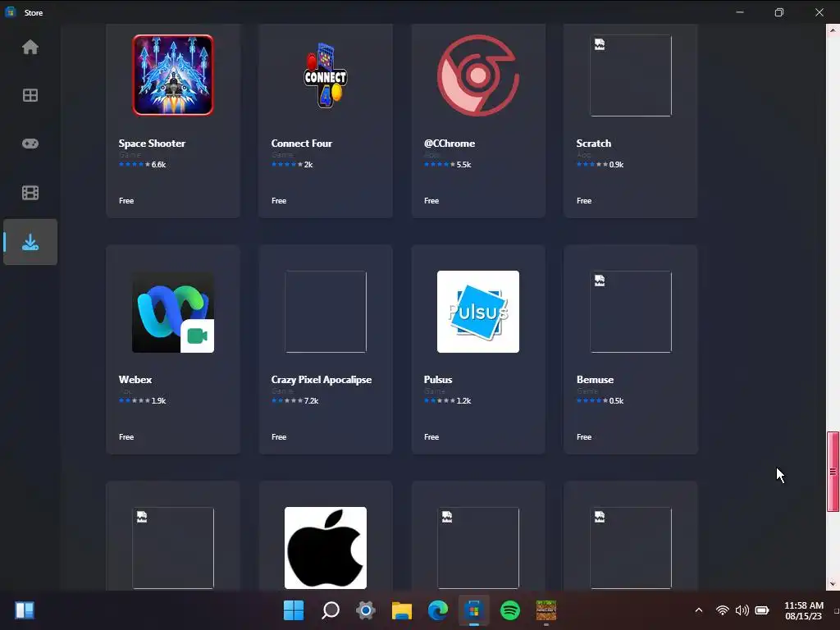Click Free price under Crazy Pixel Apocalipse
840x630 pixels.
(x=279, y=437)
